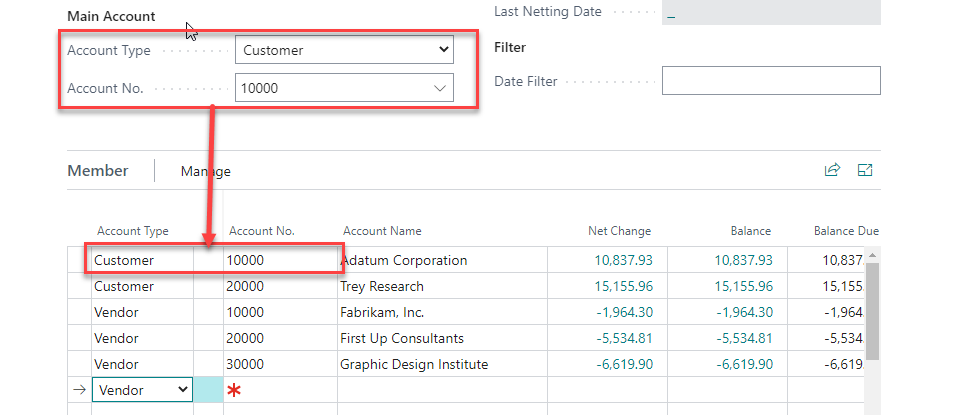Open the Manage menu

point(205,171)
